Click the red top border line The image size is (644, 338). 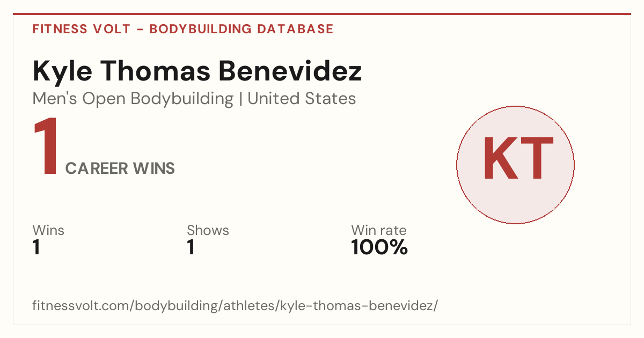tap(322, 14)
